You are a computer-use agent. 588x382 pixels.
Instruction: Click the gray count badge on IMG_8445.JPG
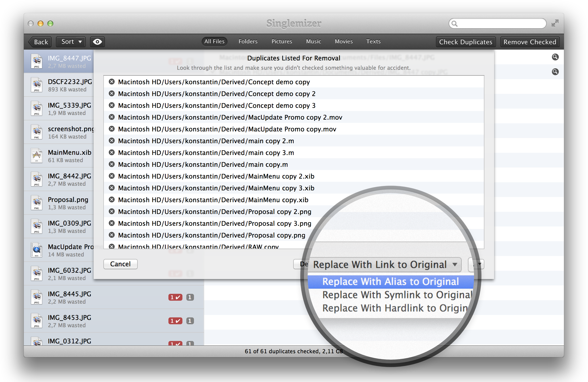(x=190, y=297)
